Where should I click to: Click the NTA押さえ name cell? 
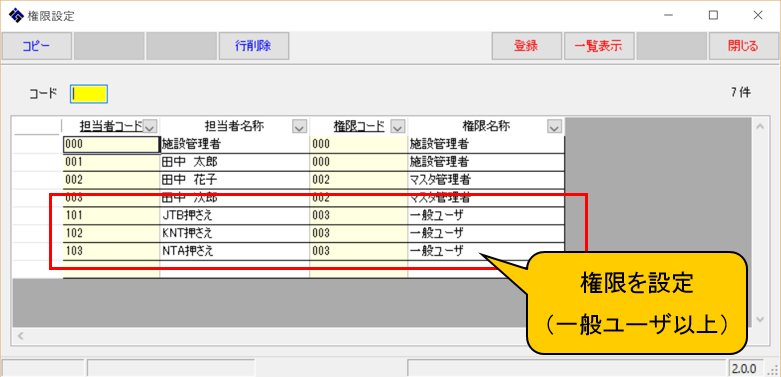click(235, 251)
